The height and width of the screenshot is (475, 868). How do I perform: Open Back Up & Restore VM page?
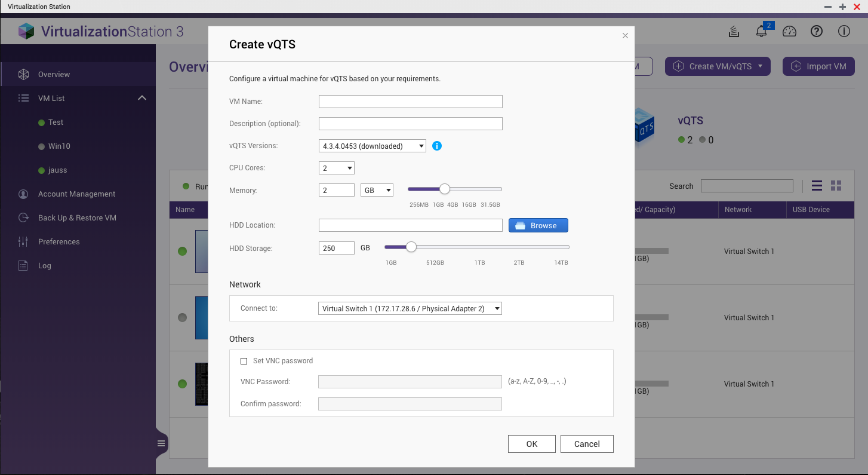coord(77,218)
